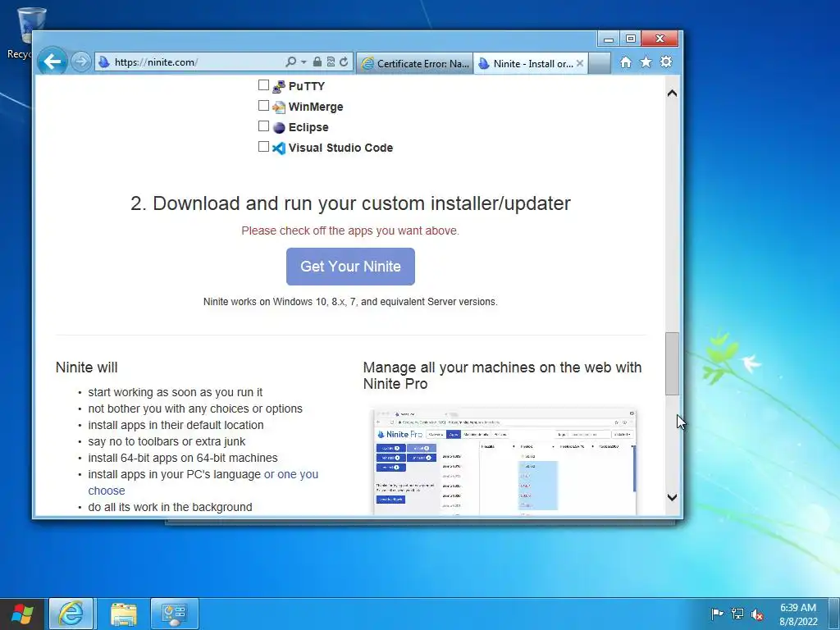Switch to the Certificate Error tab
The image size is (840, 630).
[x=415, y=63]
